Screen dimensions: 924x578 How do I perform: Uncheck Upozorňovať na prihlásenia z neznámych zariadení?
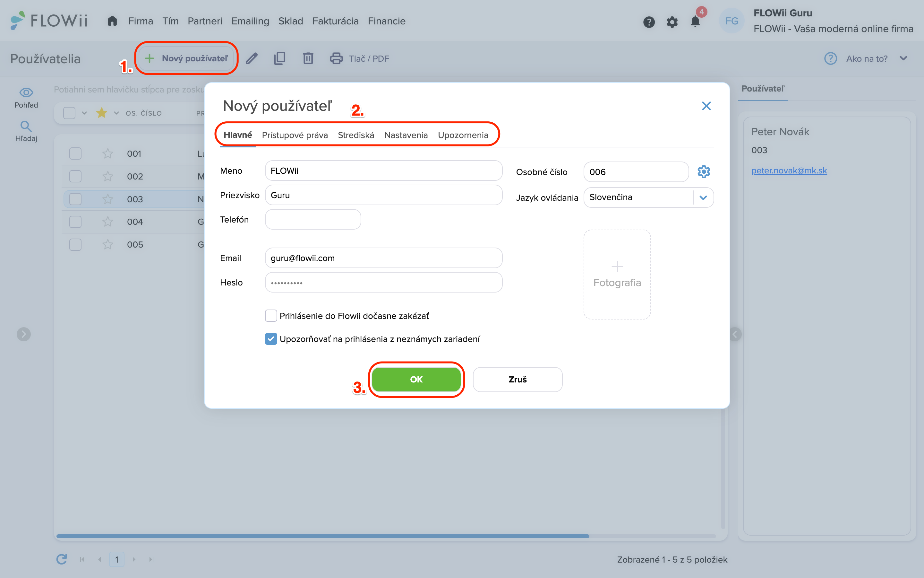point(271,339)
